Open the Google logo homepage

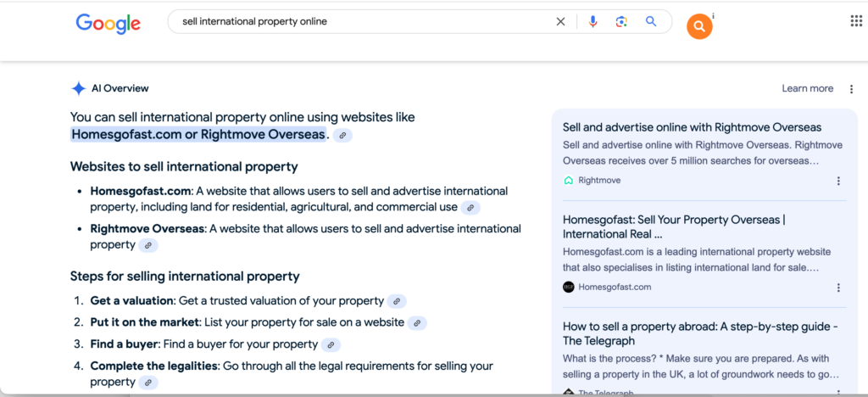coord(108,23)
